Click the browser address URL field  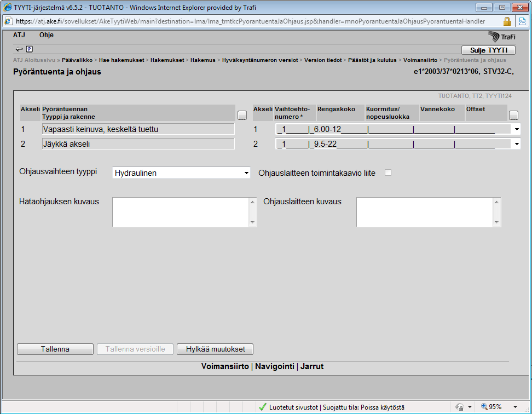(250, 21)
